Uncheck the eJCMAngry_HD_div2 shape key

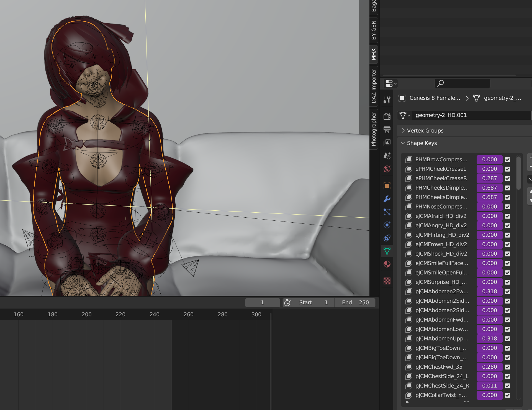[507, 226]
